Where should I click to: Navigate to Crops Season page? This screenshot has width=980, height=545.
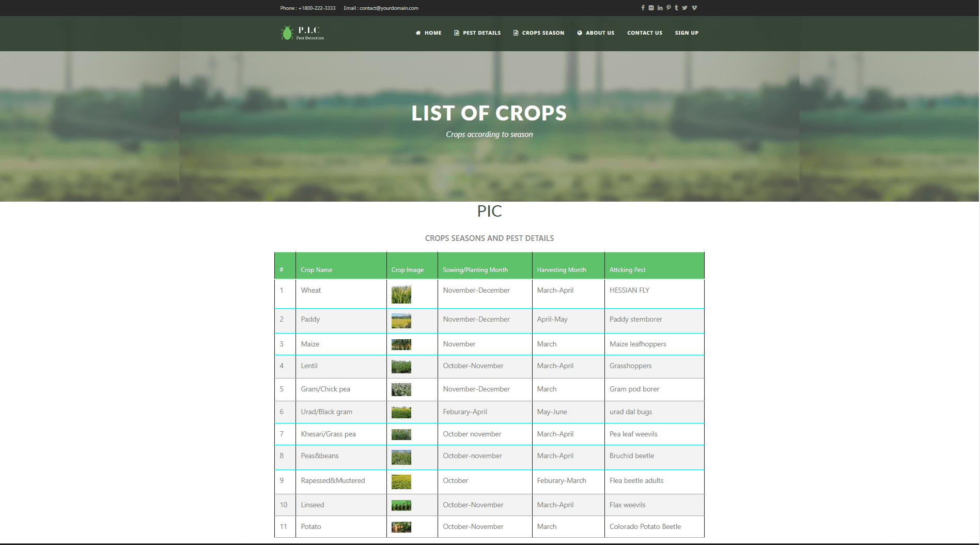click(x=538, y=33)
